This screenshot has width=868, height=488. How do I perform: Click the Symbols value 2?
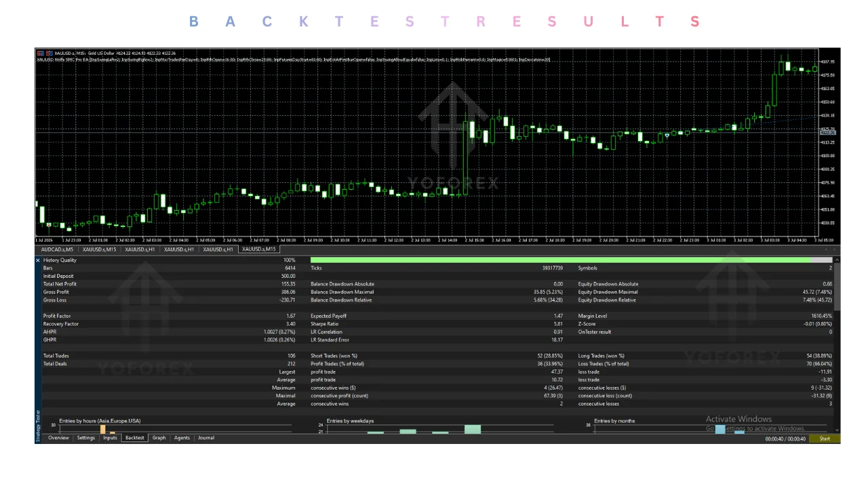830,268
